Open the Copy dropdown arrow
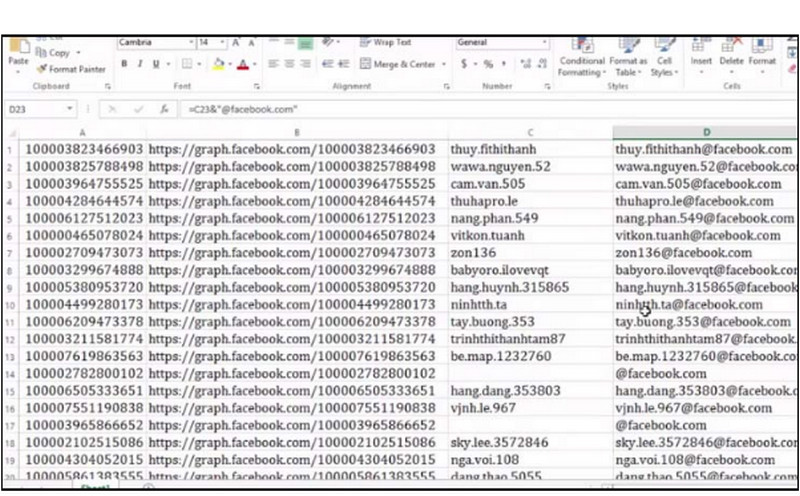This screenshot has height=496, width=800. 78,53
